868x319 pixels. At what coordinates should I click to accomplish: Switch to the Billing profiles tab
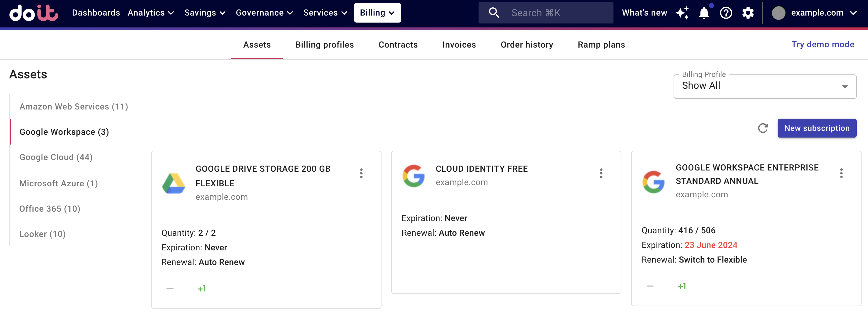click(324, 45)
